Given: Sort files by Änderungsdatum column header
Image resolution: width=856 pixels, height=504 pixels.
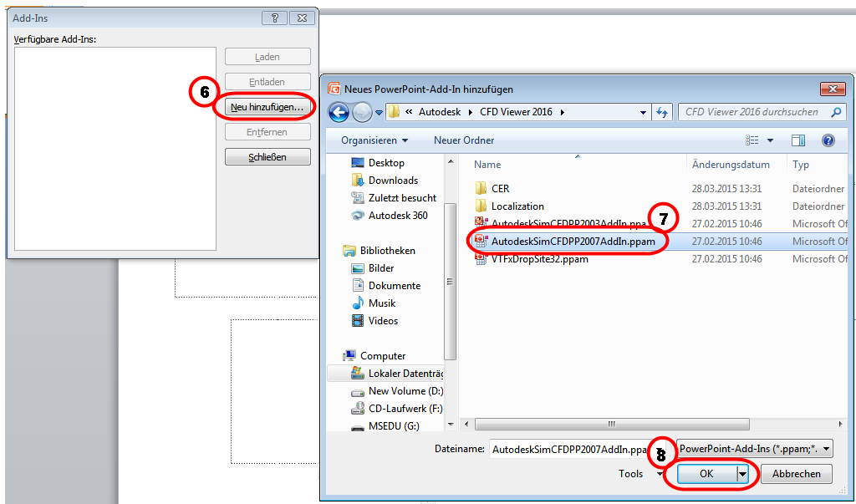Looking at the screenshot, I should pyautogui.click(x=731, y=165).
